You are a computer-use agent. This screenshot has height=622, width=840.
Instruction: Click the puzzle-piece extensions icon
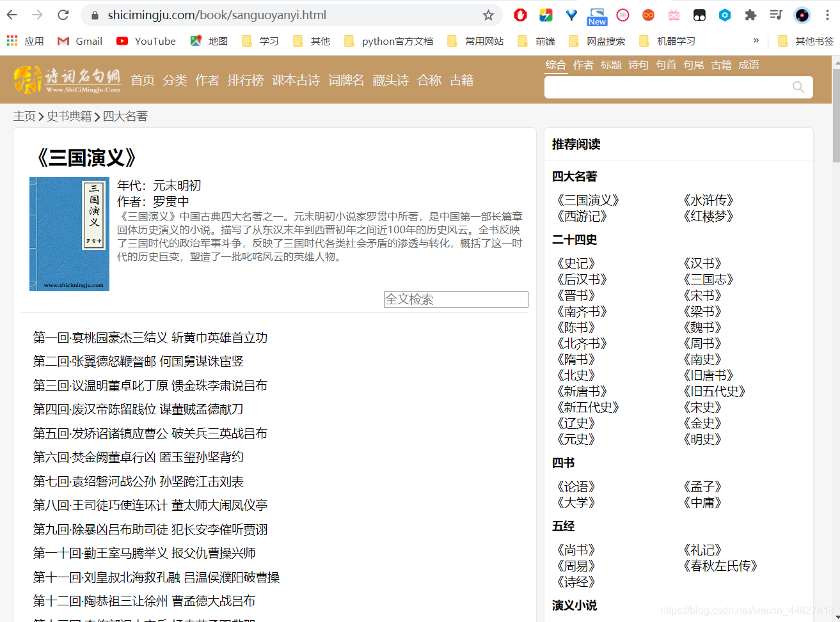(750, 15)
